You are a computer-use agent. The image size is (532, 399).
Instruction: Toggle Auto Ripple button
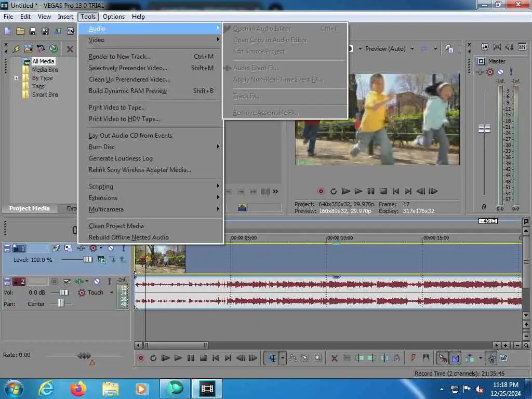pyautogui.click(x=470, y=358)
